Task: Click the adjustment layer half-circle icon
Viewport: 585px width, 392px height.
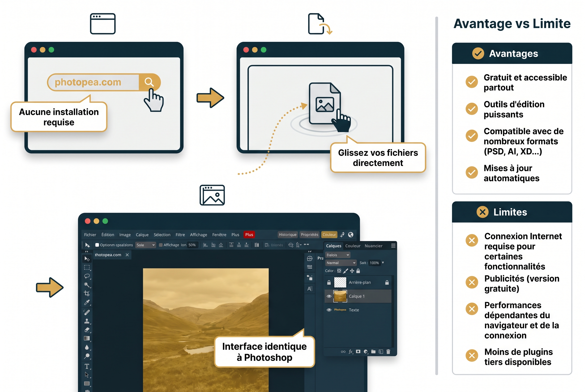Action: [x=366, y=352]
